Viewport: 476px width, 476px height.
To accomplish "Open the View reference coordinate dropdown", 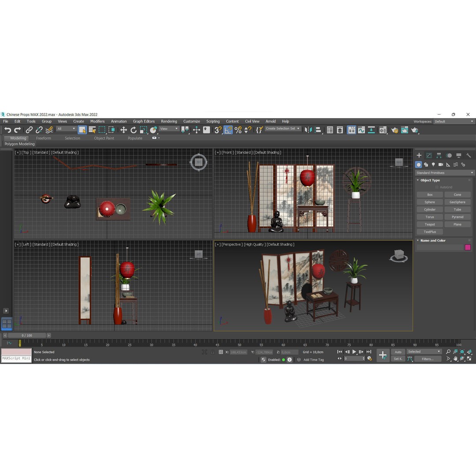I will coord(169,129).
